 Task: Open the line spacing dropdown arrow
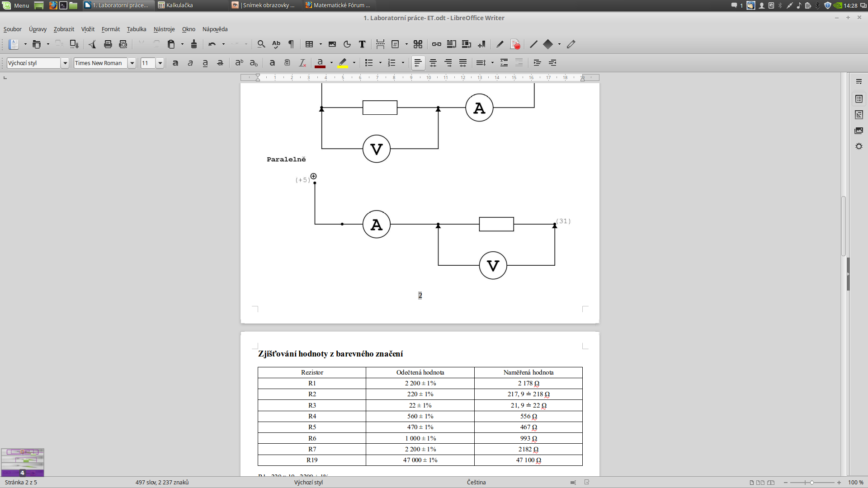(x=492, y=63)
